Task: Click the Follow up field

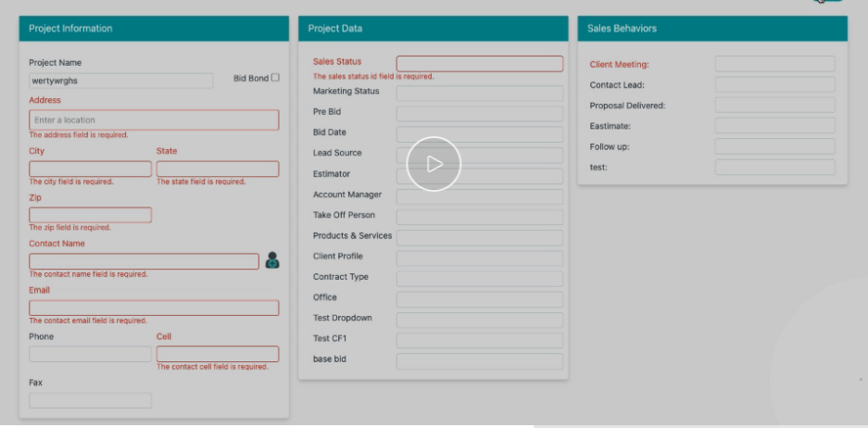Action: [775, 146]
